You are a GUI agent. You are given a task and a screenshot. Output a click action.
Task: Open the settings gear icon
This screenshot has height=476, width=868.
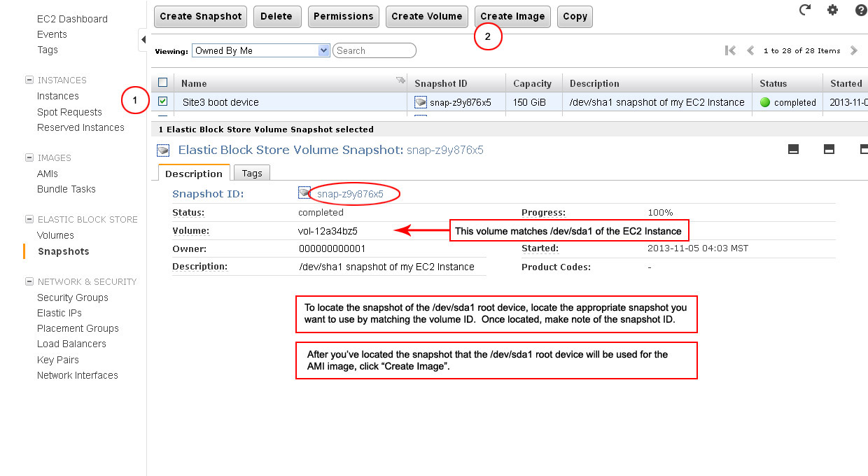coord(832,10)
